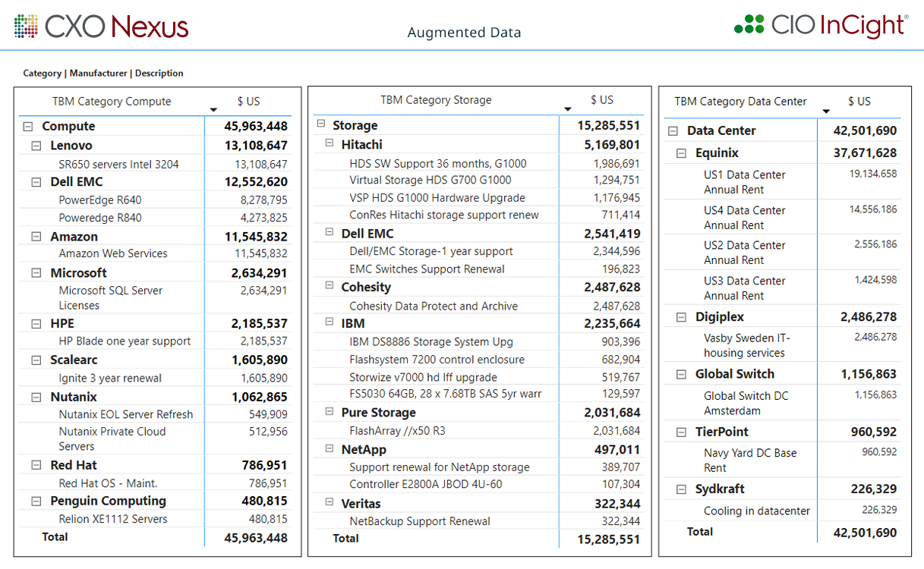Screen dimensions: 924x569
Task: Collapse the Digiplex group
Action: point(681,317)
